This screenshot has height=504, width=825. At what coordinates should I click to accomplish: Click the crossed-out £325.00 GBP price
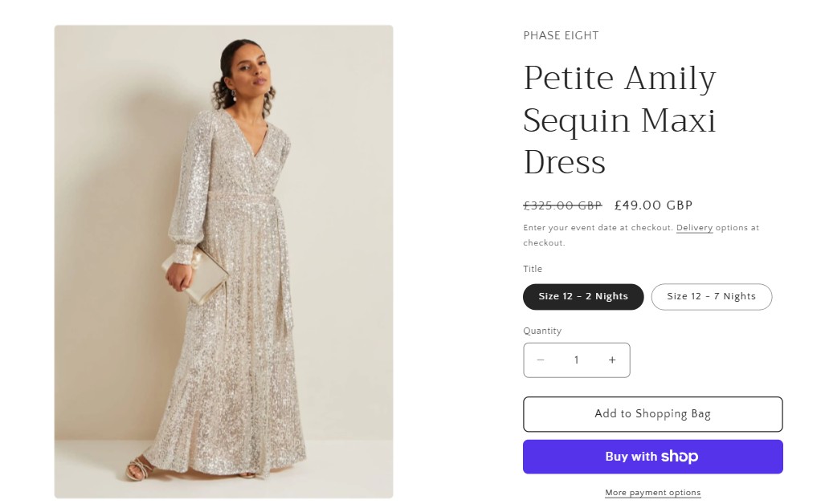click(x=562, y=205)
